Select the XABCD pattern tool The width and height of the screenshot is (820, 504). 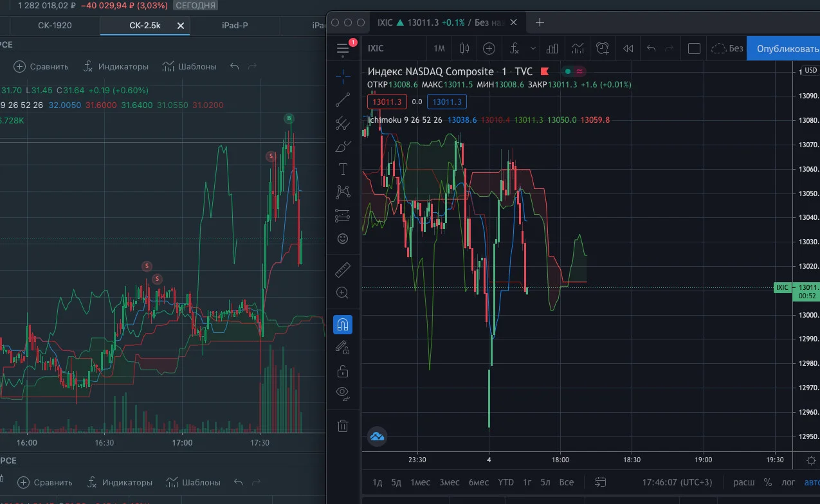pos(343,192)
